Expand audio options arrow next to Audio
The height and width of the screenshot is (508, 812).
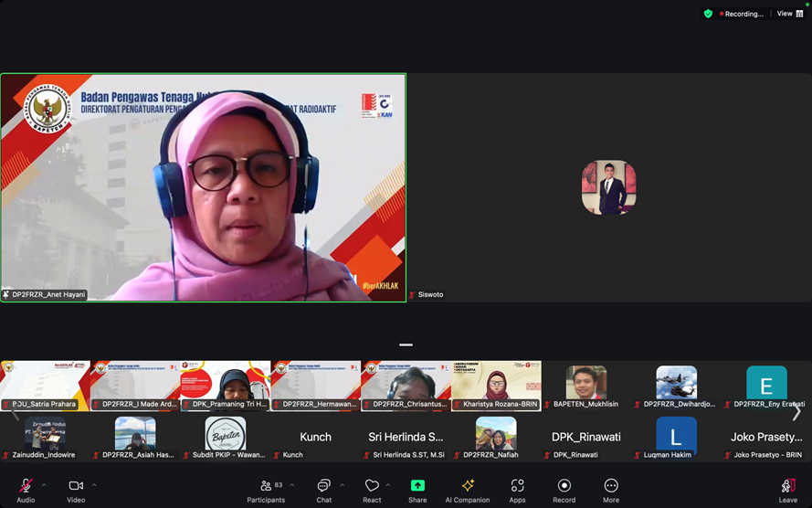tap(44, 485)
